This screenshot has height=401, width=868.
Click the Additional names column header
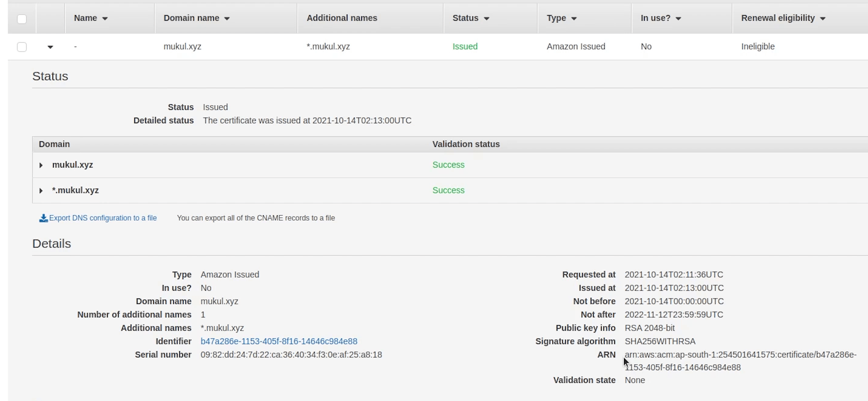[342, 18]
